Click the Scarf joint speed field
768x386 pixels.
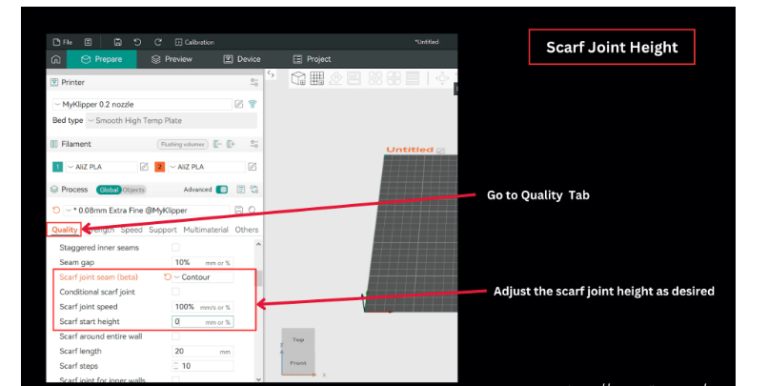pyautogui.click(x=203, y=307)
